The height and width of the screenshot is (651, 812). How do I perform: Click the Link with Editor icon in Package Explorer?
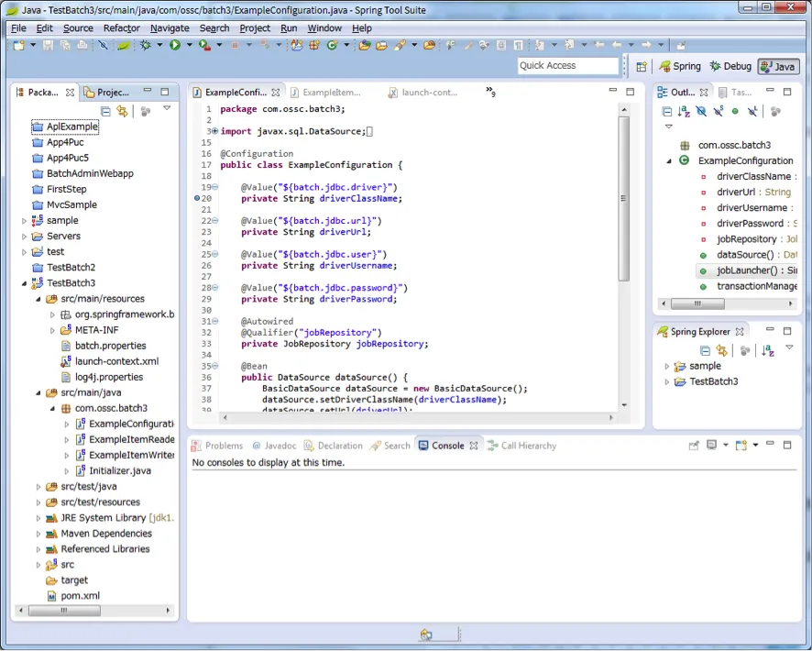[122, 110]
